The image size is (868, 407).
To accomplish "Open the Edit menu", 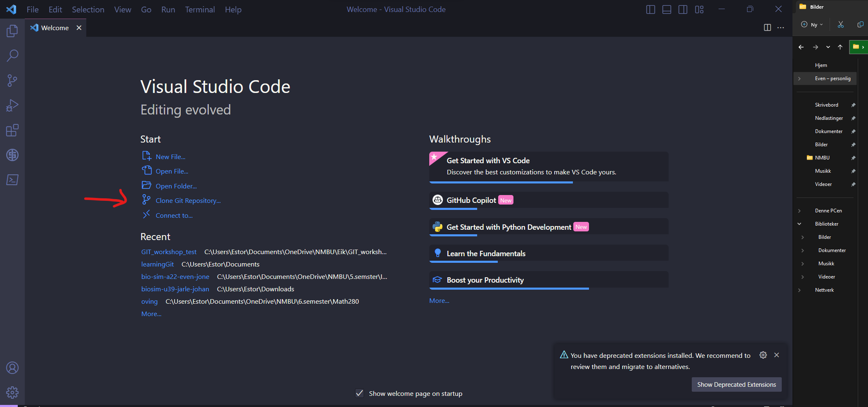I will 55,10.
